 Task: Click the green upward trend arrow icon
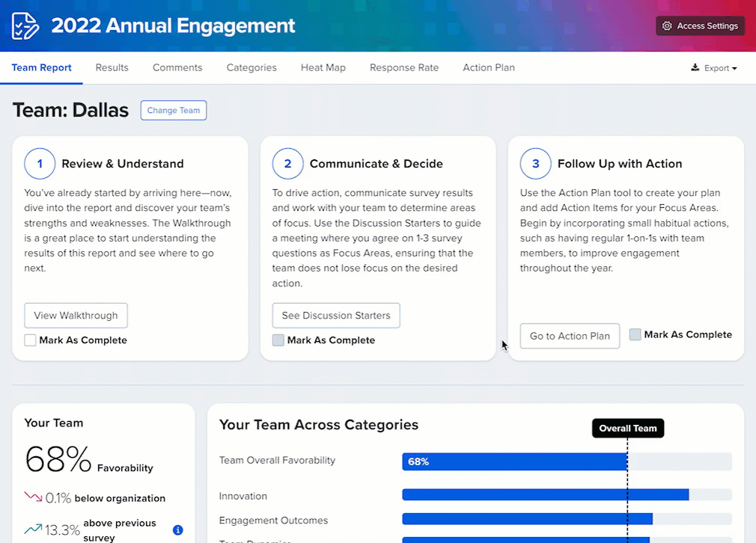(x=33, y=530)
